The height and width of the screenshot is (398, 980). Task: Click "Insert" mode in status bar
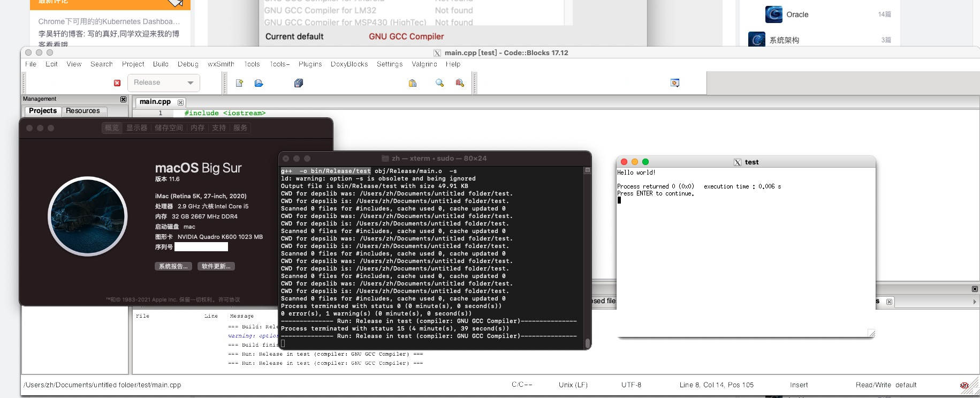pos(799,385)
